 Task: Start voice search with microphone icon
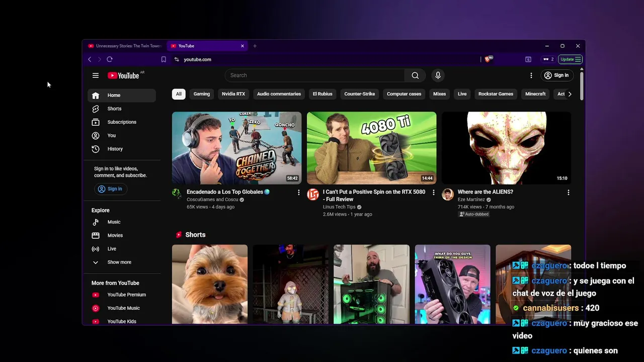pos(438,75)
